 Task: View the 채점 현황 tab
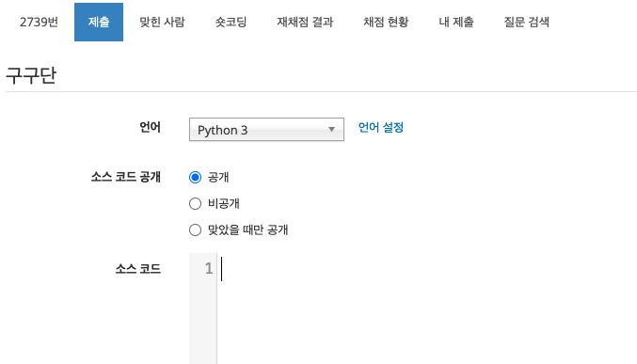tap(386, 22)
